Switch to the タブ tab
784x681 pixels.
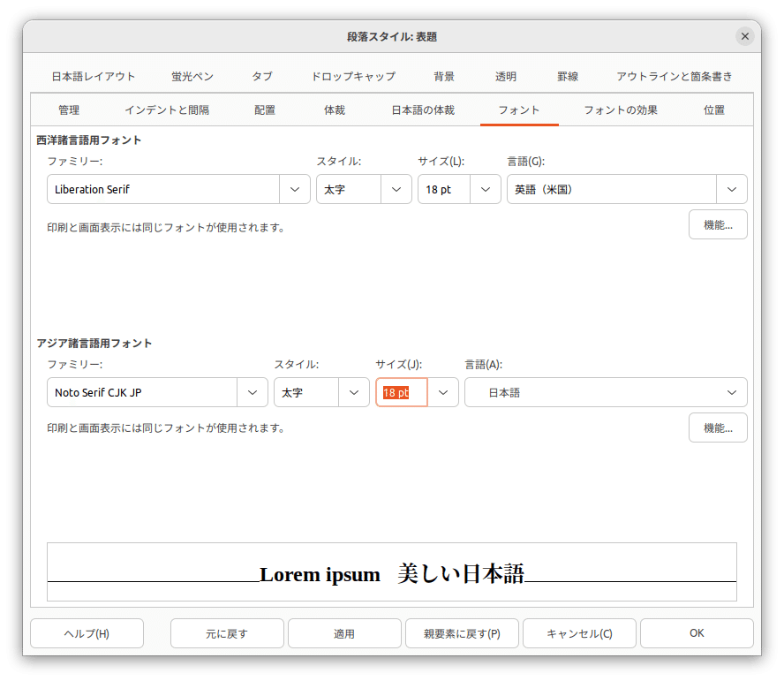tap(262, 76)
